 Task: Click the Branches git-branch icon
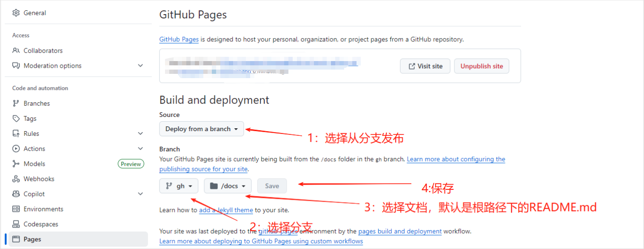click(16, 104)
